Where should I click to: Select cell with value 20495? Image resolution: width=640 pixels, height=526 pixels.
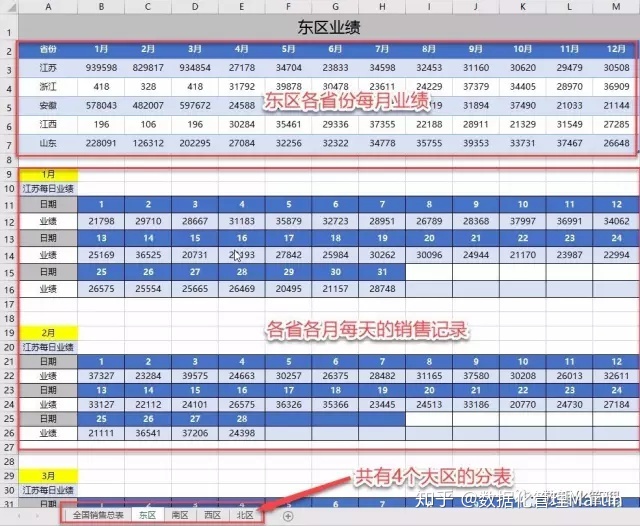[289, 289]
